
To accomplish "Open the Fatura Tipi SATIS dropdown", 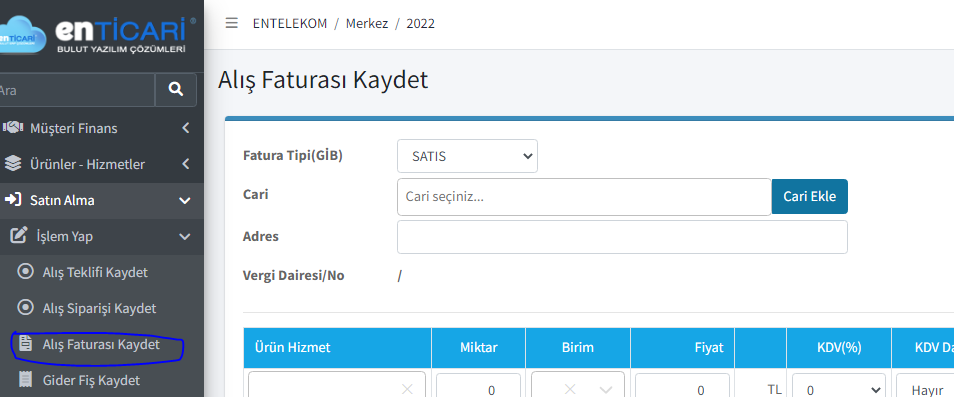I will pos(467,156).
